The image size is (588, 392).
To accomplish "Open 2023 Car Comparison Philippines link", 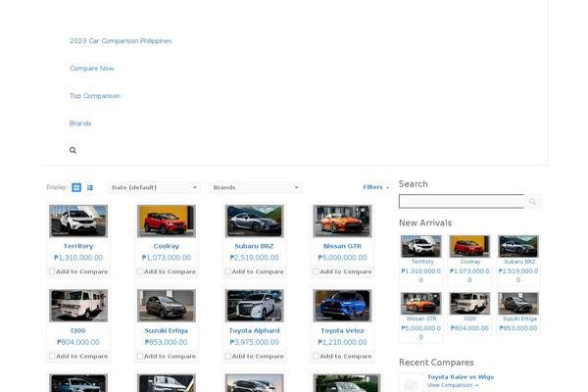I will [x=121, y=41].
